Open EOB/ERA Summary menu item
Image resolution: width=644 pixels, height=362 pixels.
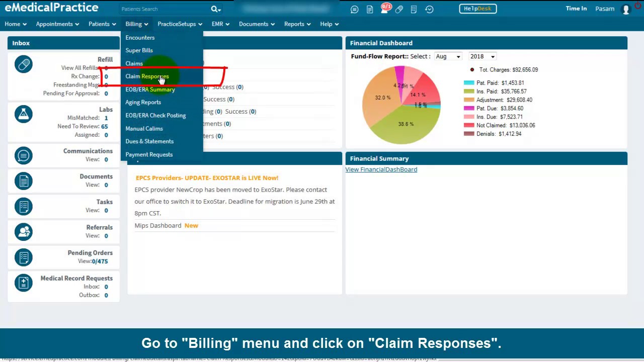(x=150, y=89)
